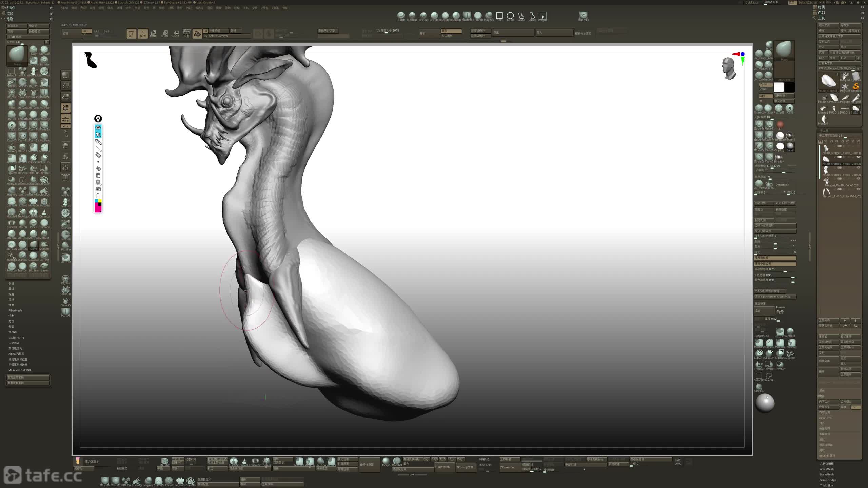Select the red z7 material sphere
This screenshot has height=488, width=868.
point(780,125)
